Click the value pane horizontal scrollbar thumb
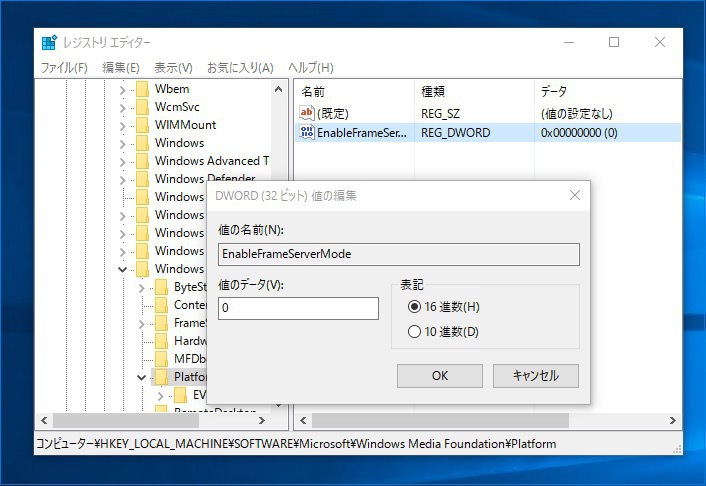 pos(440,421)
